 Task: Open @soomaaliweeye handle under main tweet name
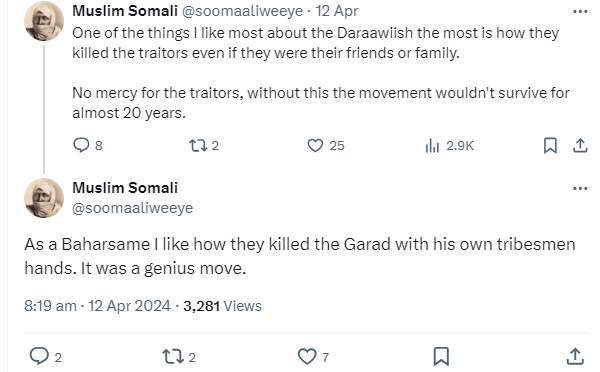[x=132, y=208]
